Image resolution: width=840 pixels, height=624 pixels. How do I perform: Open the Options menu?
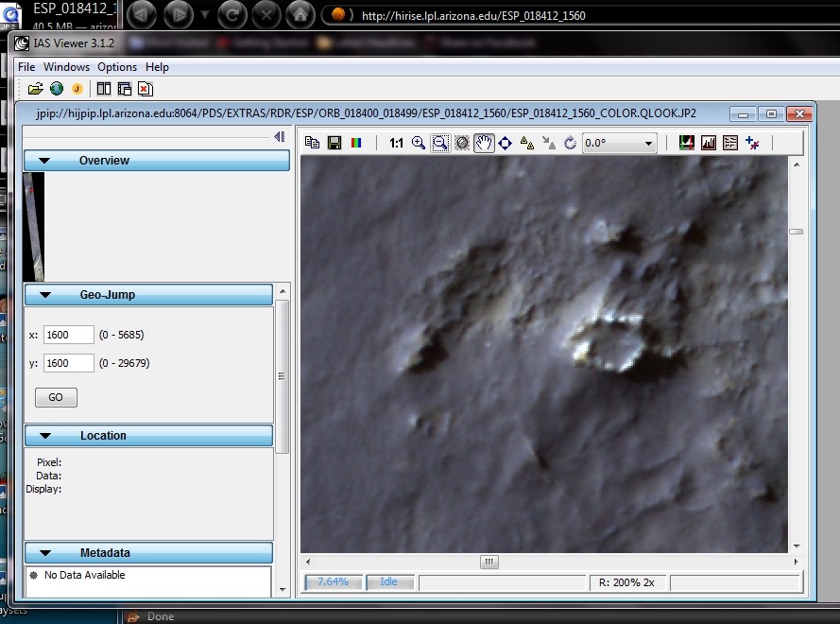117,67
